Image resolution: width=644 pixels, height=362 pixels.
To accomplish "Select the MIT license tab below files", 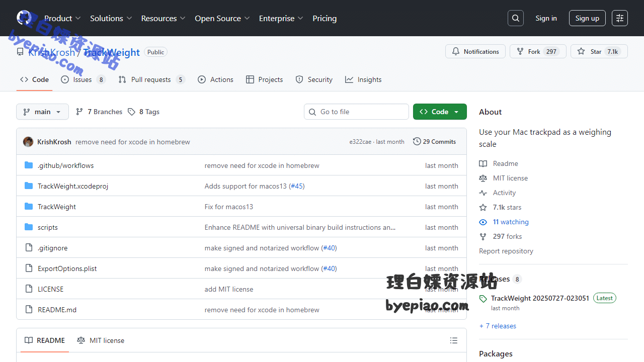I will [x=101, y=340].
